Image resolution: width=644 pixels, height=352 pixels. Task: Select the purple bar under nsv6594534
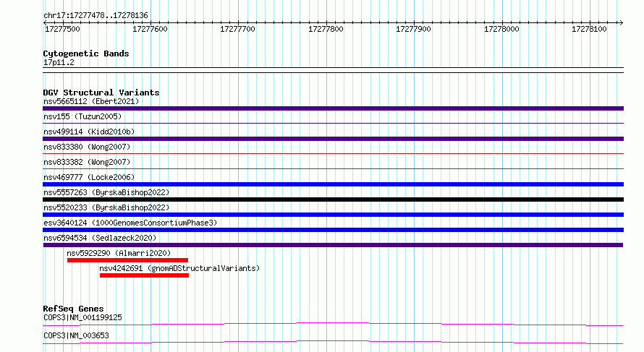click(333, 245)
